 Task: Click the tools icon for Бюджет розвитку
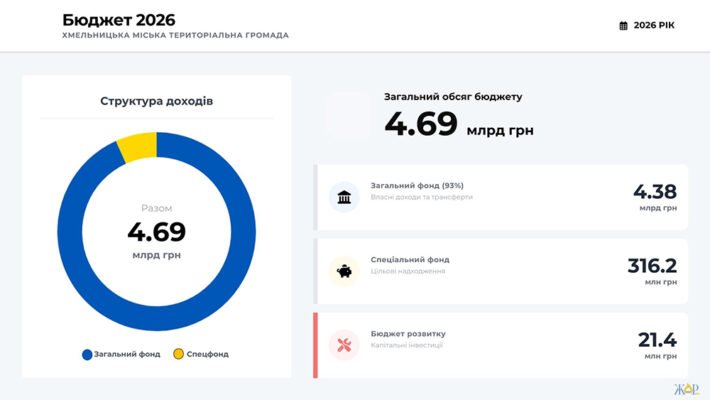[344, 345]
